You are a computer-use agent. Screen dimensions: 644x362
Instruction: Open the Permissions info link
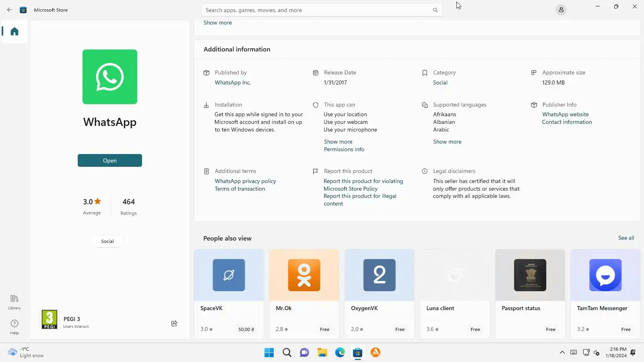(344, 149)
